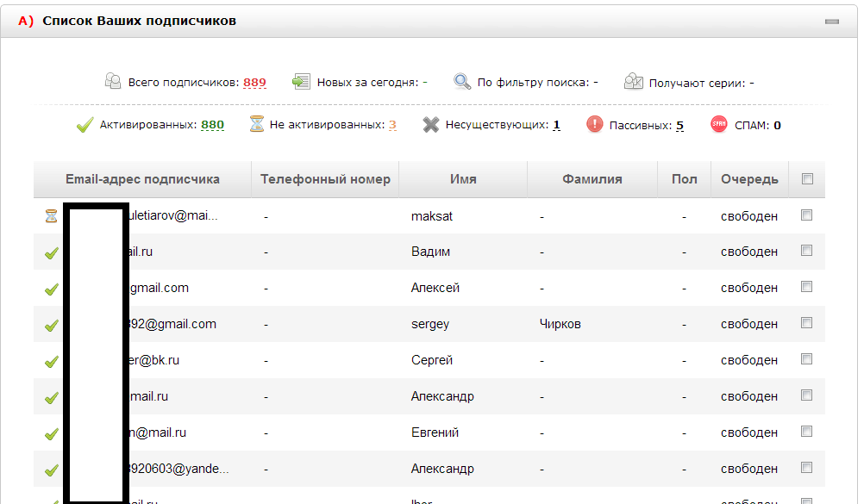This screenshot has width=864, height=504.
Task: Click the activated green checkmark icon in summary
Action: (x=85, y=125)
